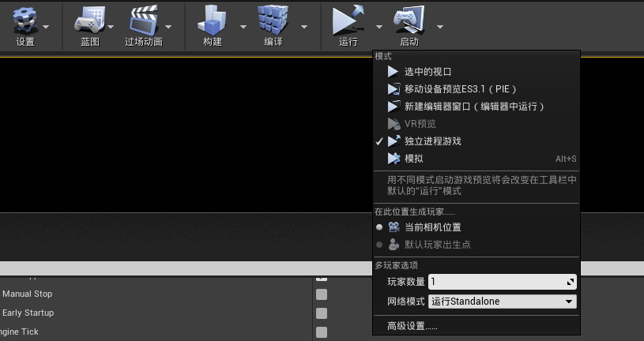Click the mobile preview ES3.1 icon
This screenshot has width=644, height=341.
(x=394, y=89)
